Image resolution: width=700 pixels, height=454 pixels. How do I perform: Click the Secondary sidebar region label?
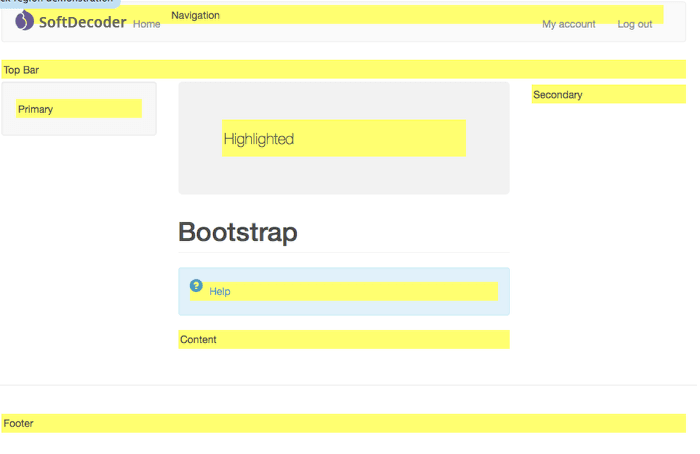pos(558,95)
